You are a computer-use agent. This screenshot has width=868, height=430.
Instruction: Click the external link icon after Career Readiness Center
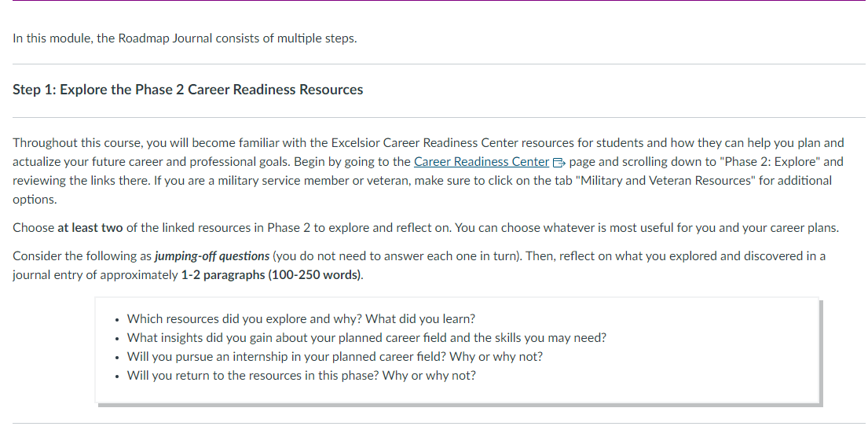[558, 163]
